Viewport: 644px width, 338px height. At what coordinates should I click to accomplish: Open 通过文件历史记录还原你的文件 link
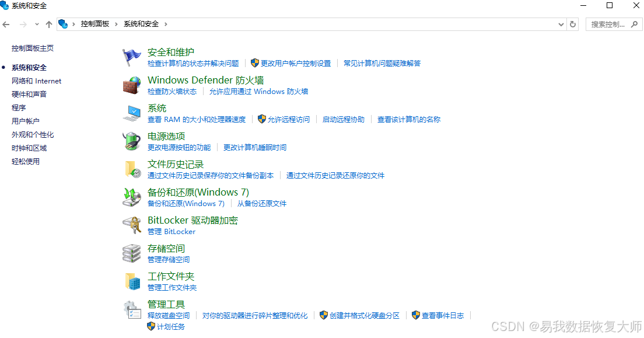pos(335,176)
